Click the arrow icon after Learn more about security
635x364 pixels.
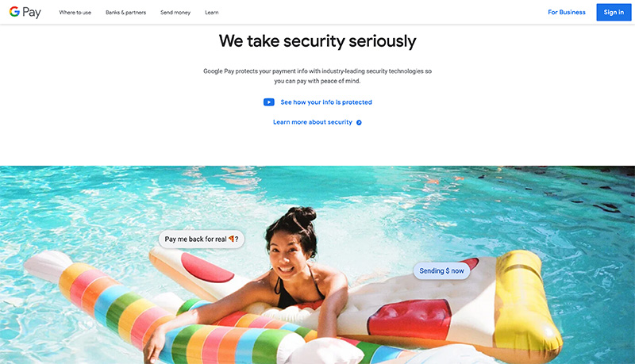coord(359,123)
